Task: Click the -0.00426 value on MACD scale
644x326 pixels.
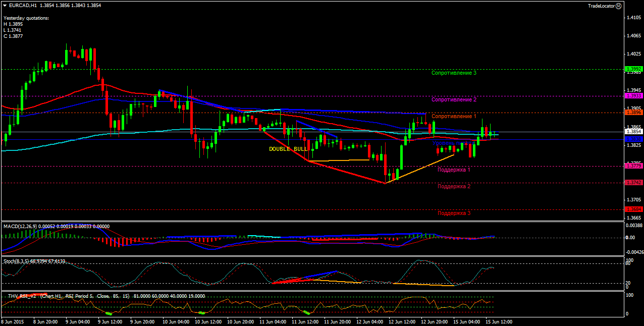Action: [x=634, y=252]
